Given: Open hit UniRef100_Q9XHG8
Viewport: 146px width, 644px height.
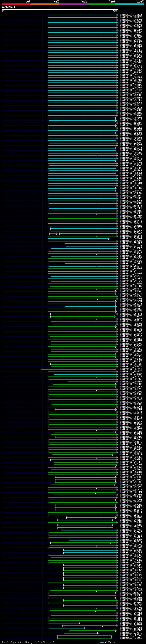Looking at the screenshot, I should [131, 32].
